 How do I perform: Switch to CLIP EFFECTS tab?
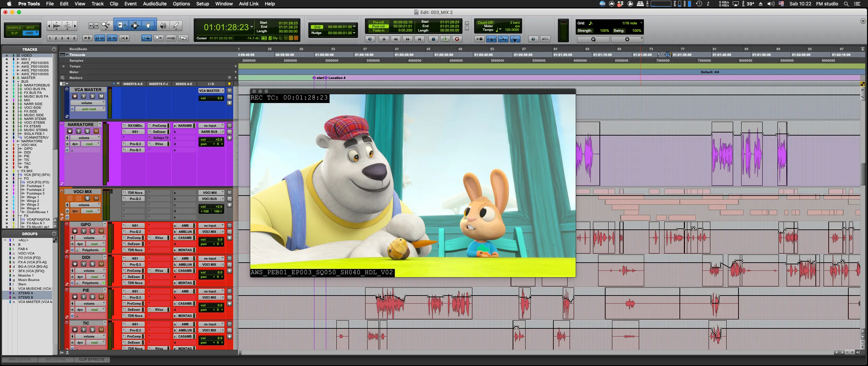[x=92, y=359]
